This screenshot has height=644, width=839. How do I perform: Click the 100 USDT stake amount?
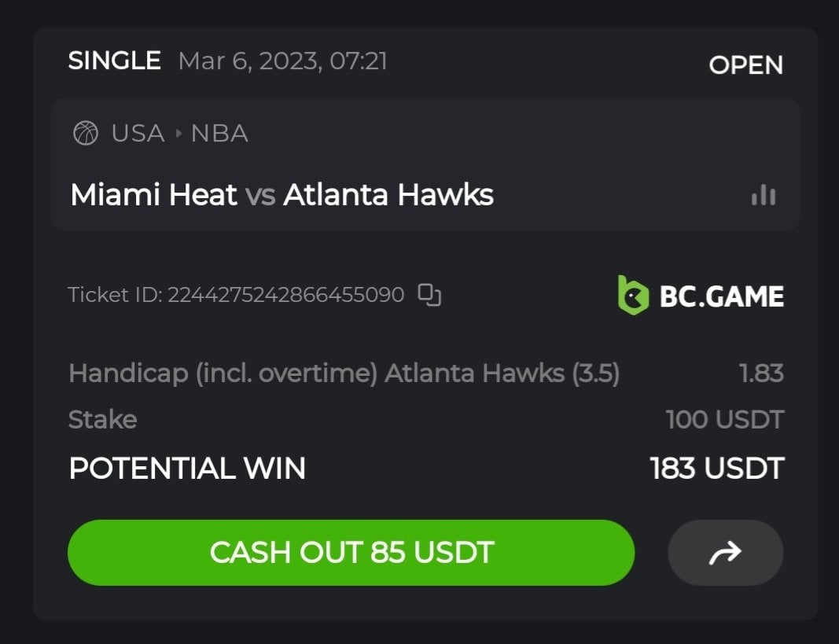point(724,420)
